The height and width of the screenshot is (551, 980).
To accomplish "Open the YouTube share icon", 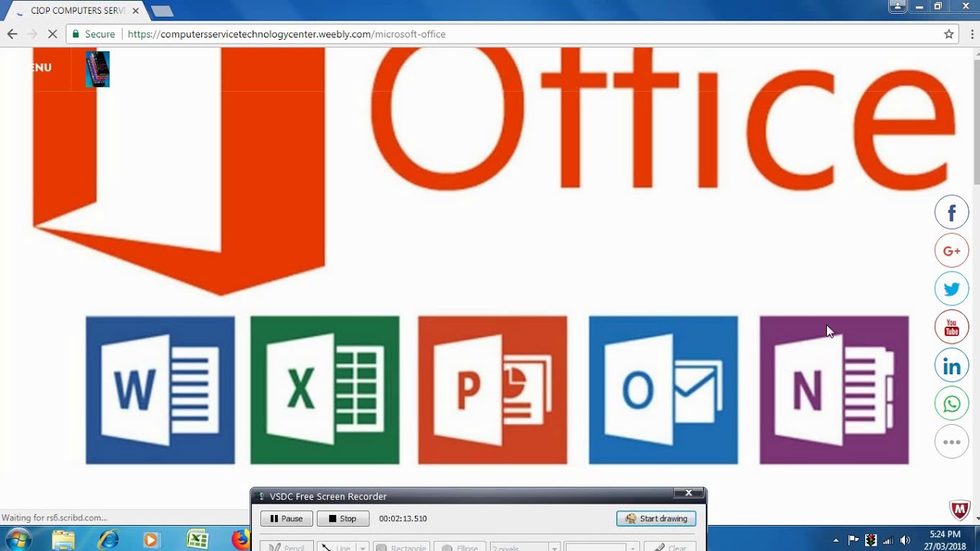I will point(952,328).
